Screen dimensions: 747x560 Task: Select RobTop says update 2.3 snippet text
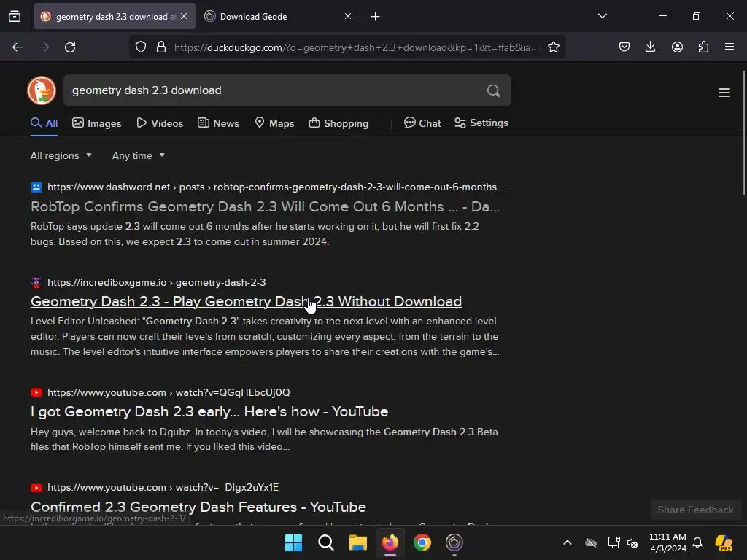point(255,234)
